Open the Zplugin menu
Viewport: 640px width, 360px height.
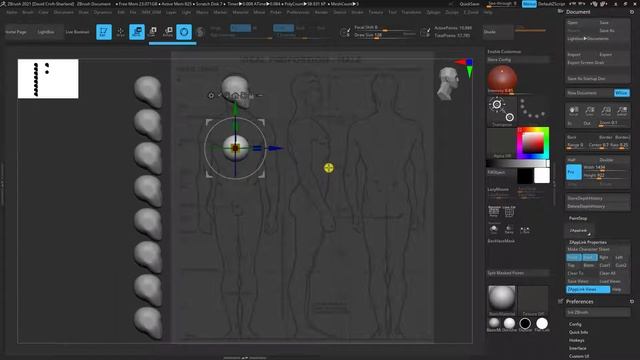(433, 12)
